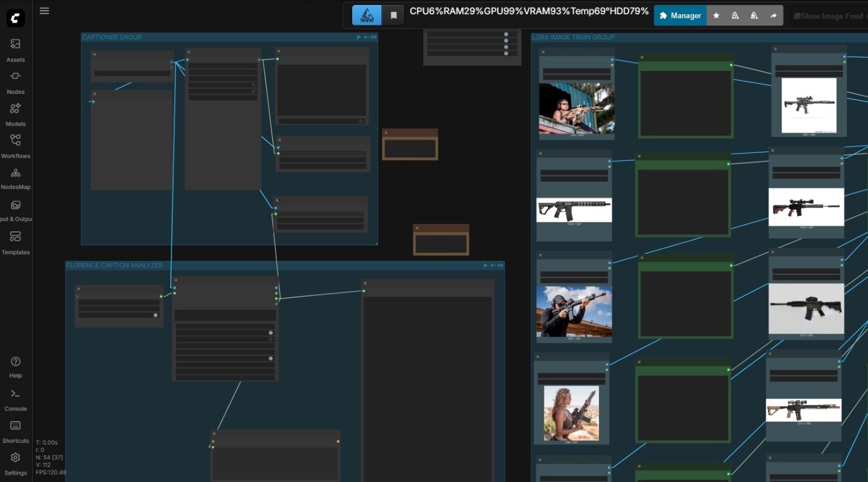Image resolution: width=868 pixels, height=482 pixels.
Task: Click the FPS:120.48 readout
Action: 51,472
